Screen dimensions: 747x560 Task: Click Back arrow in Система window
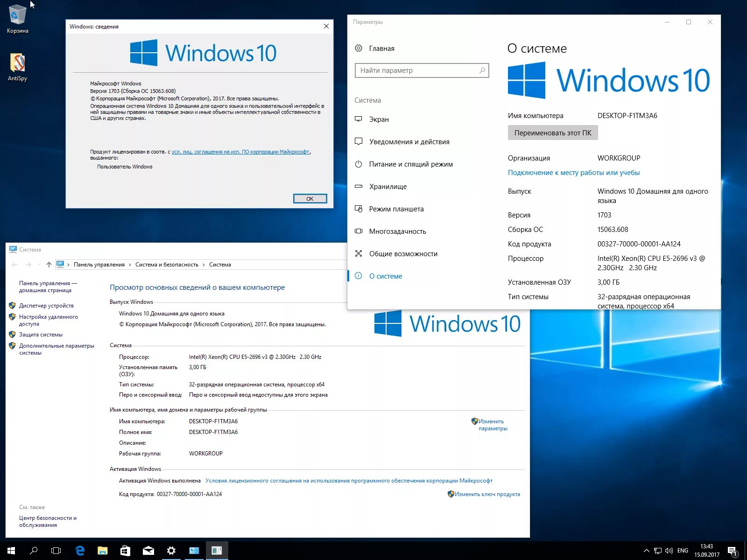coord(14,265)
